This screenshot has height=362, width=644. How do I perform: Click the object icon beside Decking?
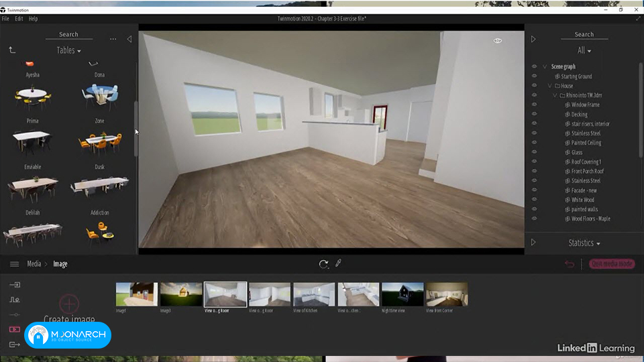[568, 115]
